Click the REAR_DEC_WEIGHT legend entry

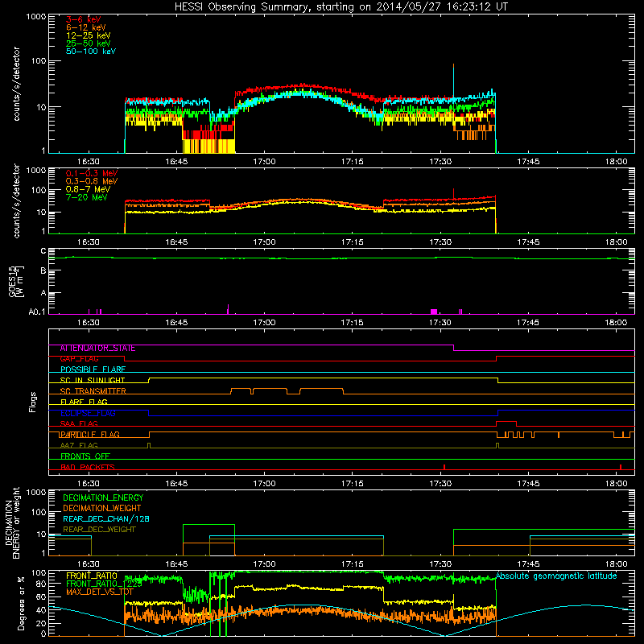coord(99,530)
